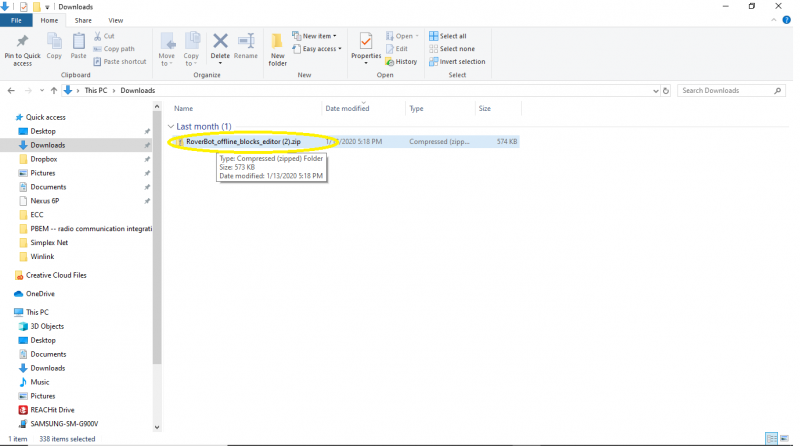800x446 pixels.
Task: Open title bar customize toolbar dropdown
Action: [47, 7]
